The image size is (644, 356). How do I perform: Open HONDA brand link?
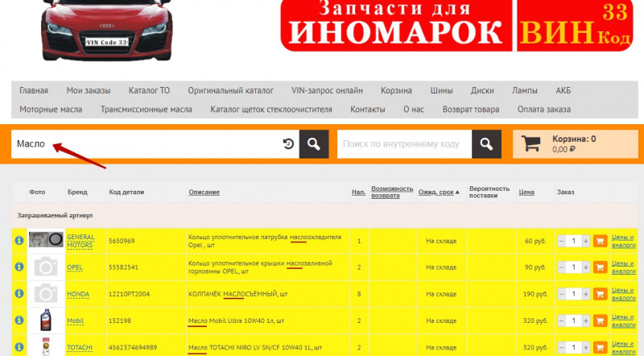pyautogui.click(x=78, y=294)
